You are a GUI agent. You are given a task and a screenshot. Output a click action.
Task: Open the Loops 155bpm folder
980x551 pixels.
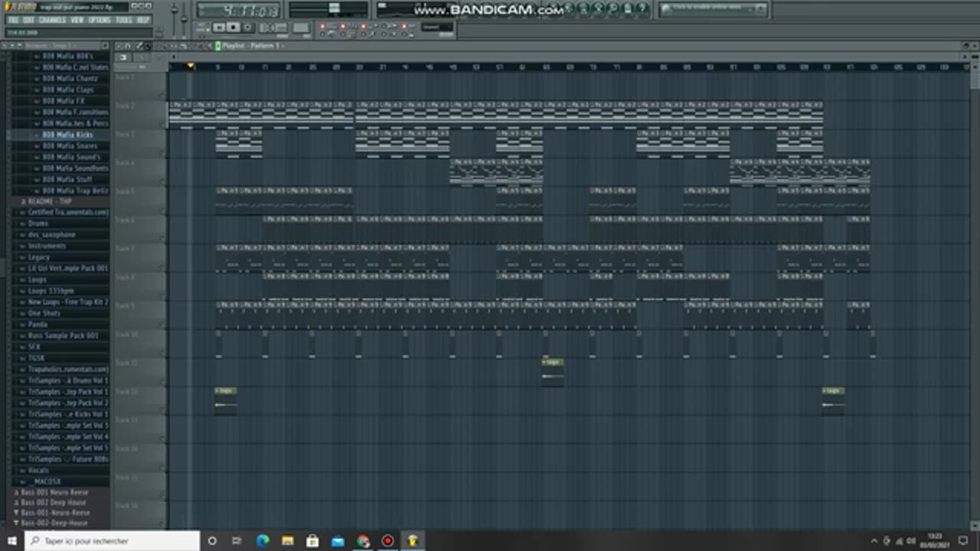[51, 291]
